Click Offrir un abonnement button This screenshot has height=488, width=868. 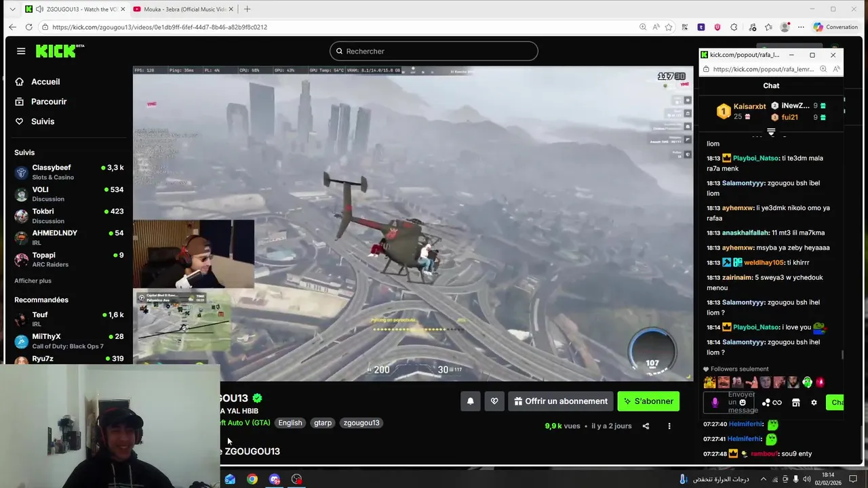[560, 401]
